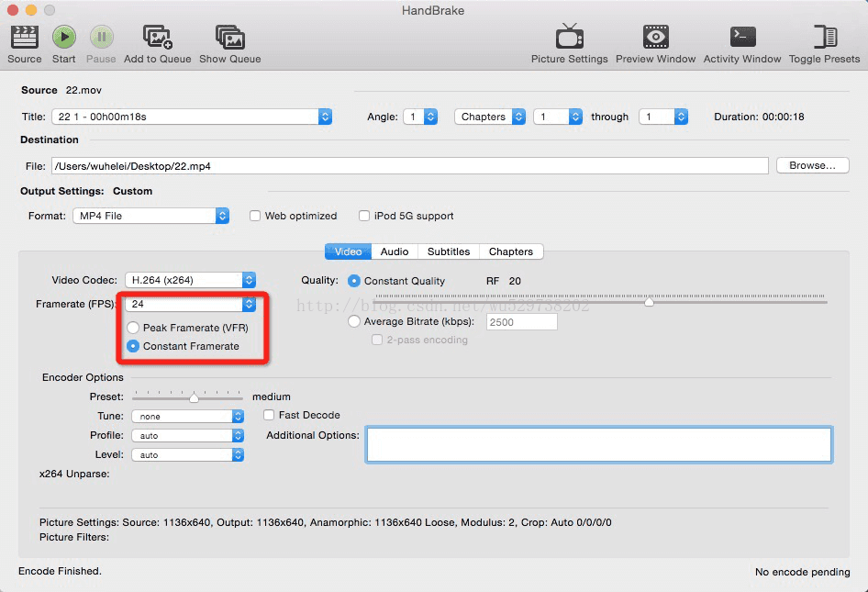Viewport: 868px width, 592px height.
Task: Open Picture Settings TV icon
Action: tap(570, 36)
